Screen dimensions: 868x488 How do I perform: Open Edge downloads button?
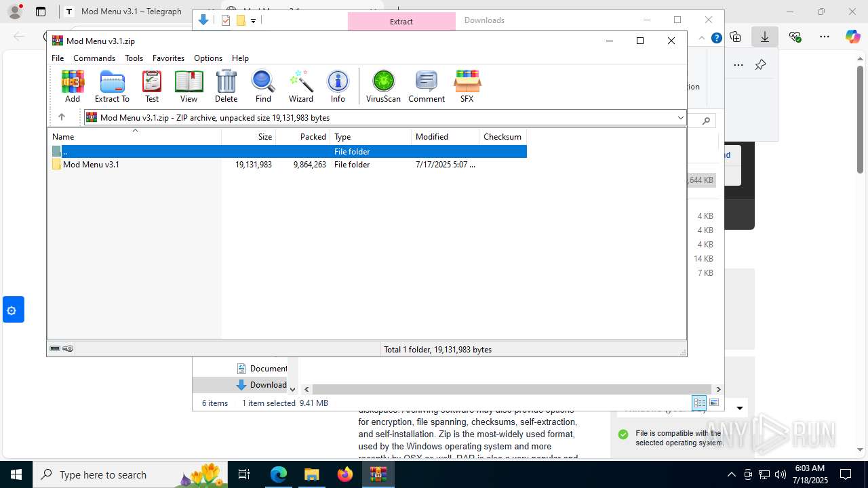765,37
